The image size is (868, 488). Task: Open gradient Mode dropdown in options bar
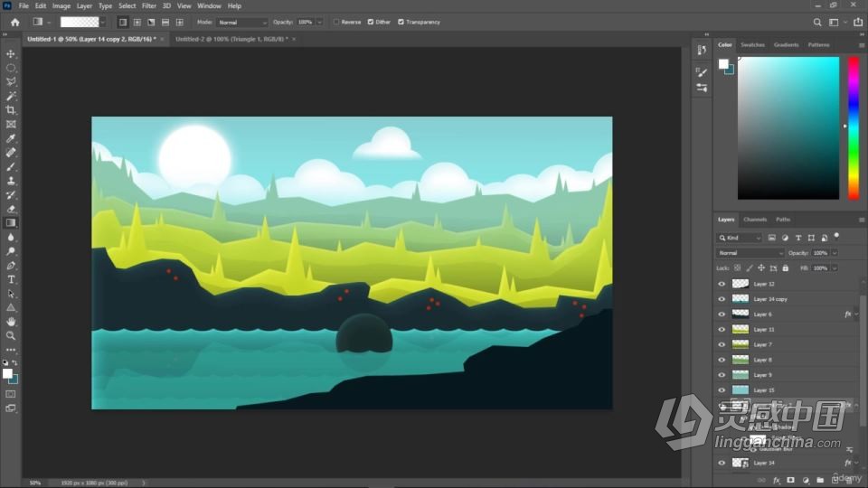click(242, 22)
